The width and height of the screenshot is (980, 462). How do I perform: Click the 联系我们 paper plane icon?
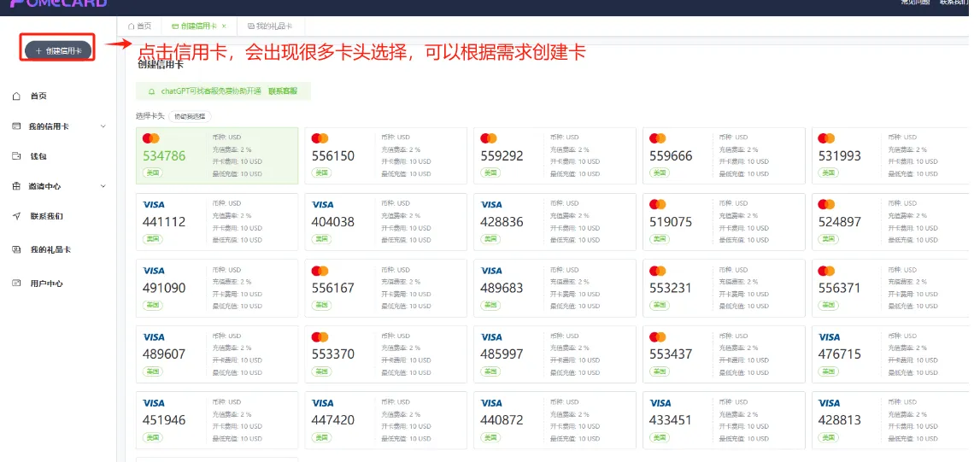(x=16, y=216)
